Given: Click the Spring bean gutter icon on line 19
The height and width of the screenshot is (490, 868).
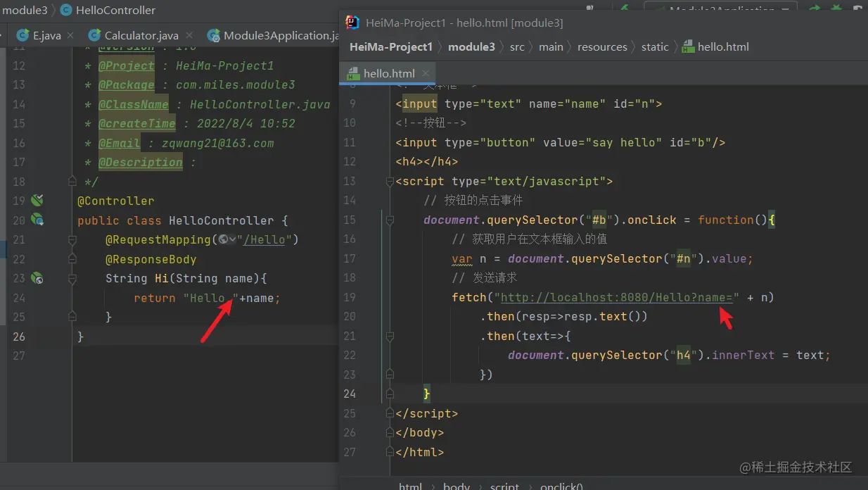Looking at the screenshot, I should [37, 201].
